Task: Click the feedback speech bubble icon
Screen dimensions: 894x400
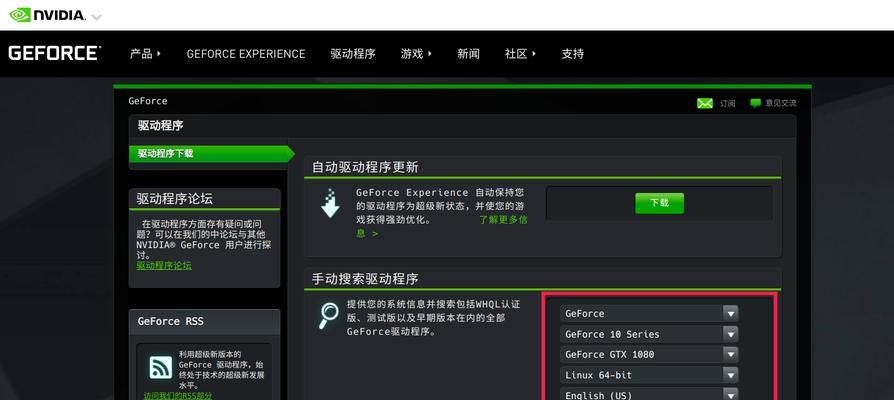Action: click(755, 103)
